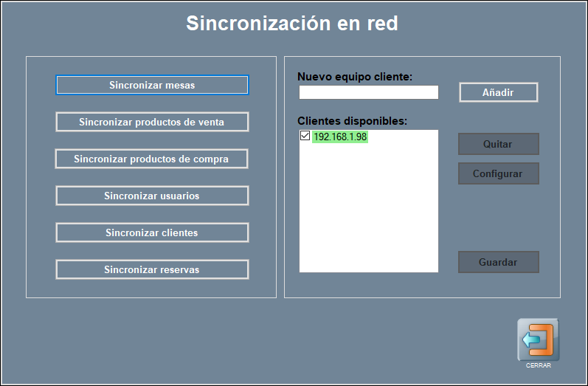Start Sincronizar productos de compra
Screen dimensions: 588x386
[x=151, y=159]
